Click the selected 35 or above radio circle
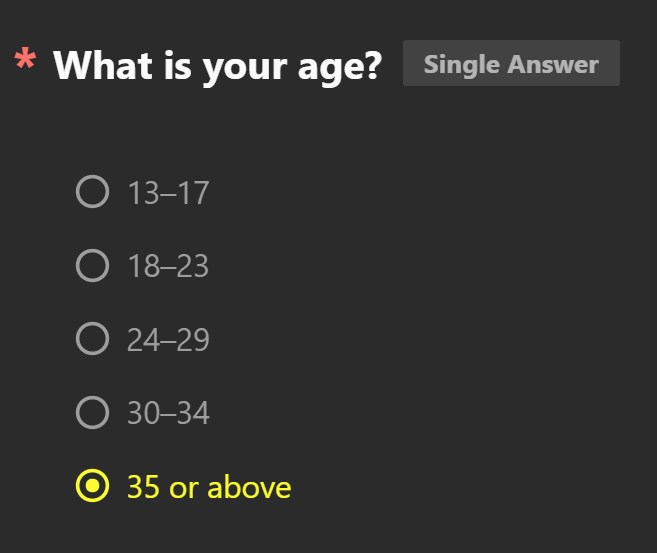 (x=92, y=486)
